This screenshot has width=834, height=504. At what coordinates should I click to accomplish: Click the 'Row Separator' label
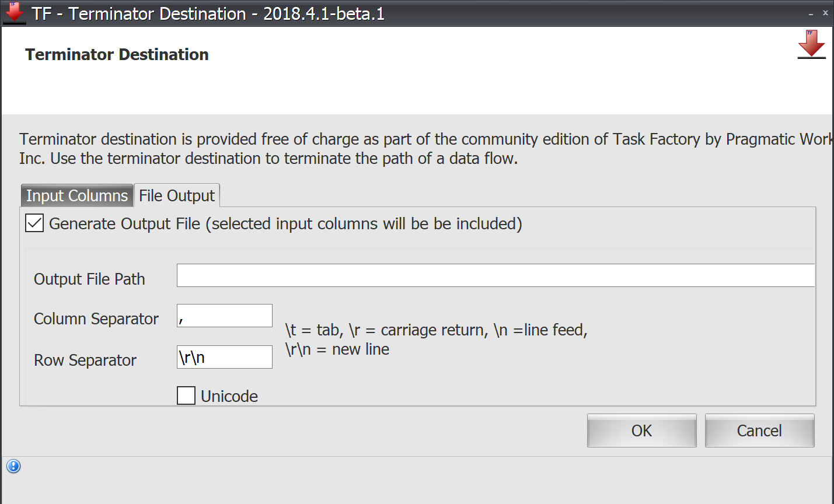tap(85, 360)
